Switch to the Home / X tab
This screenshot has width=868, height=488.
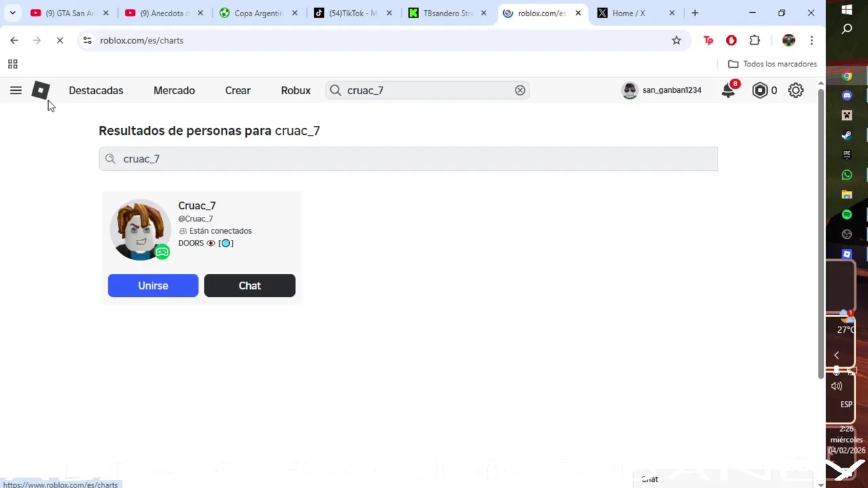point(629,13)
